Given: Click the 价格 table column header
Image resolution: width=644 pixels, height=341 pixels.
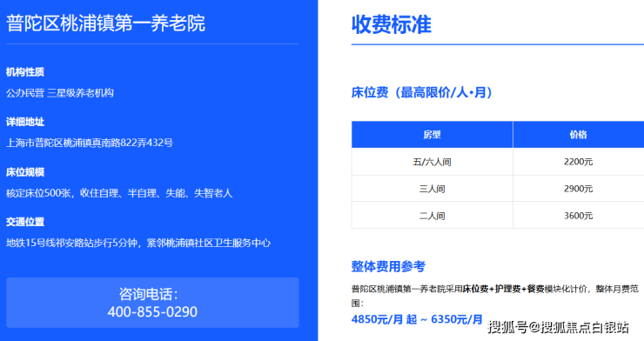Looking at the screenshot, I should (x=578, y=135).
